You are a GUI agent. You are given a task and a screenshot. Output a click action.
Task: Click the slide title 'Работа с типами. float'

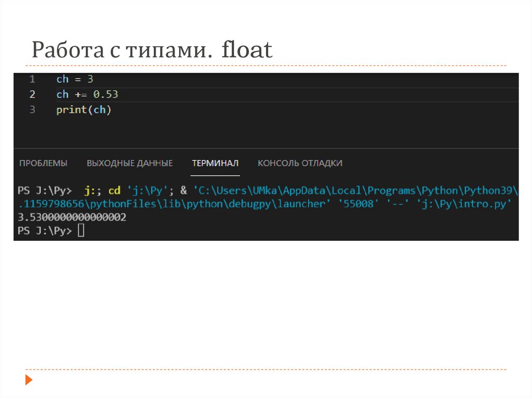pos(152,50)
